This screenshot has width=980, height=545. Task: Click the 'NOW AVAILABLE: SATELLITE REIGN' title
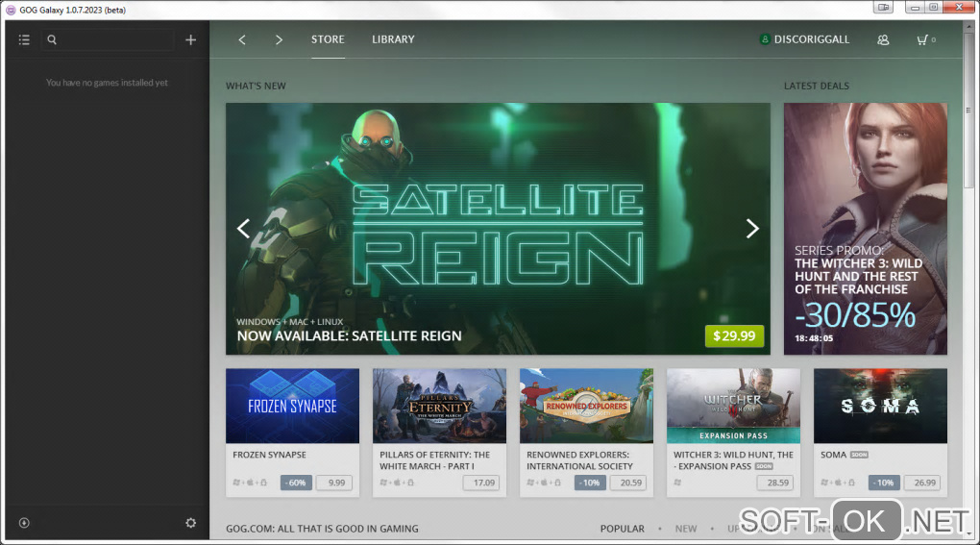349,335
